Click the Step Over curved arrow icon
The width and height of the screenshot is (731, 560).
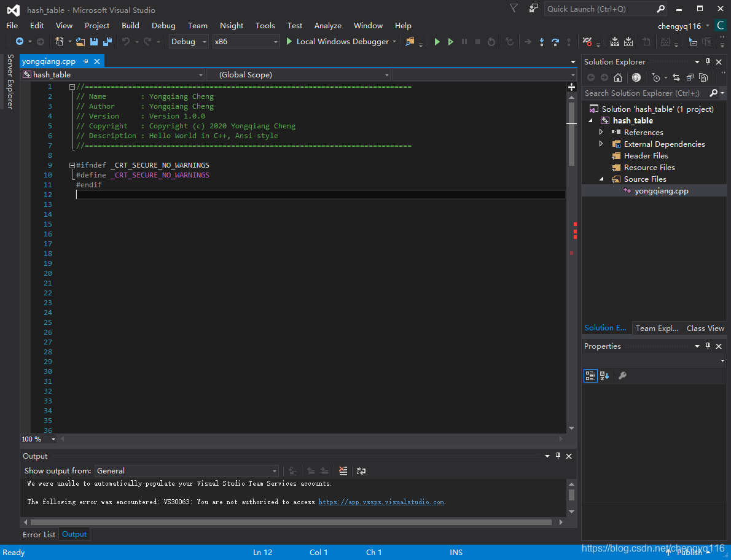click(x=555, y=42)
